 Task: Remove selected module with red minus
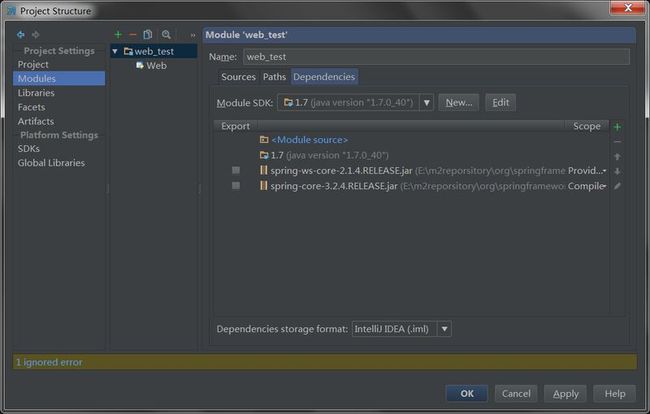click(133, 35)
